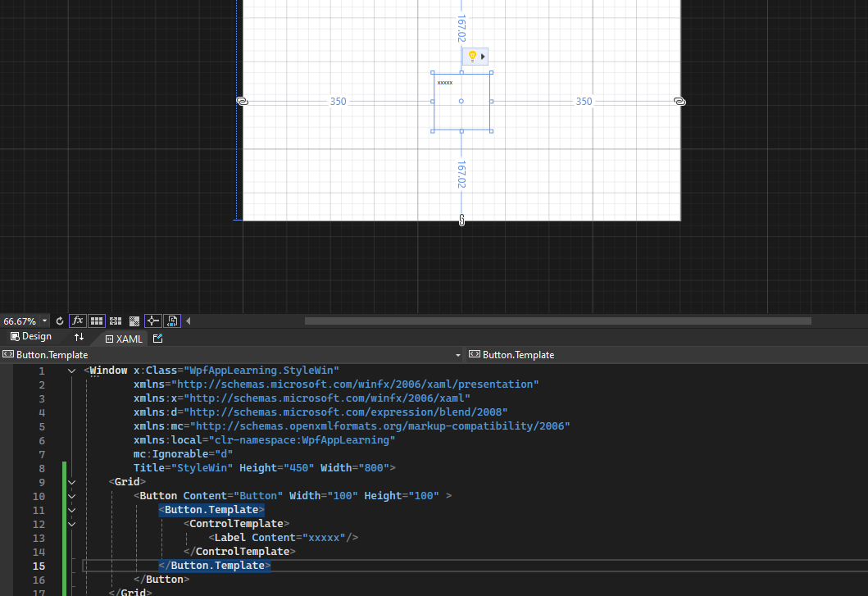
Task: Switch to the Design tab
Action: pyautogui.click(x=31, y=336)
